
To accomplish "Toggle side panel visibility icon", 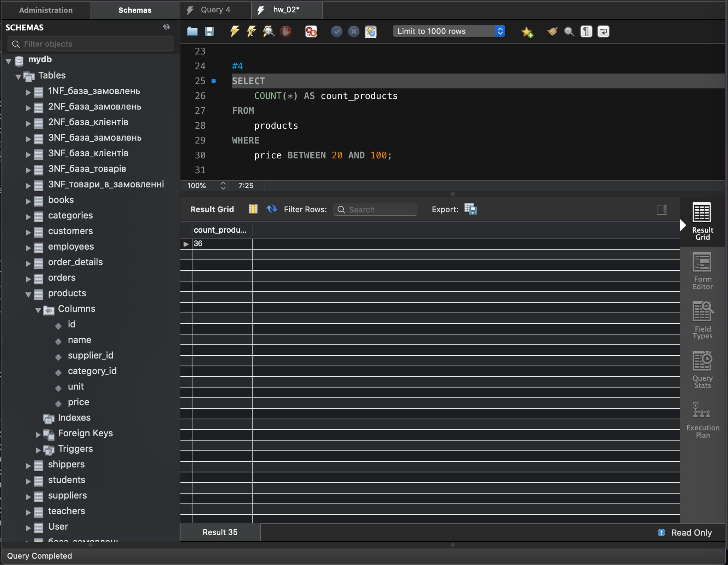I will click(x=661, y=209).
